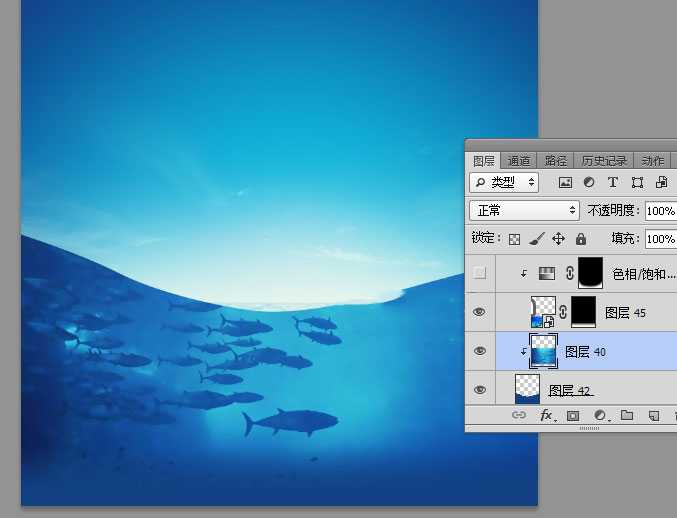677x518 pixels.
Task: Show the 色相/饱和 adjustment layer
Action: pos(480,273)
